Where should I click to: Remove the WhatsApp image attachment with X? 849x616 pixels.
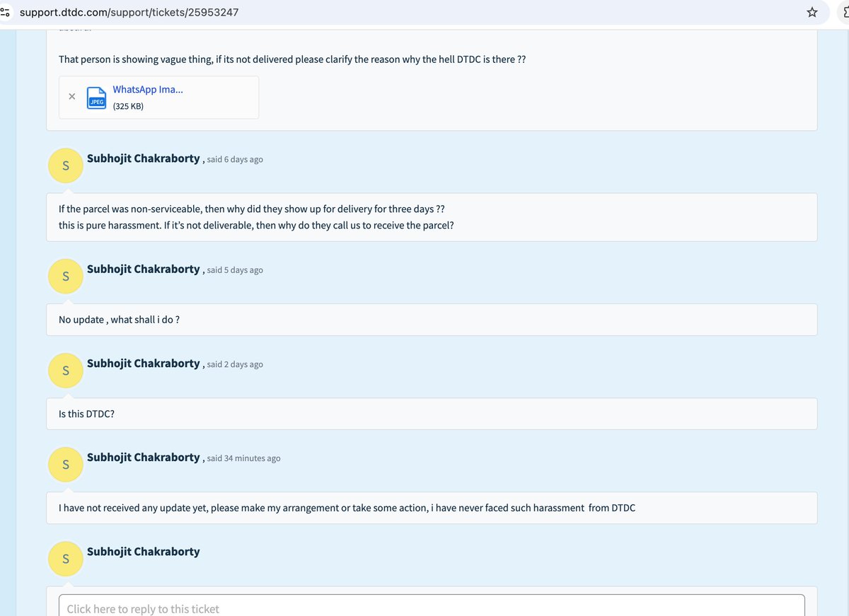[x=72, y=97]
